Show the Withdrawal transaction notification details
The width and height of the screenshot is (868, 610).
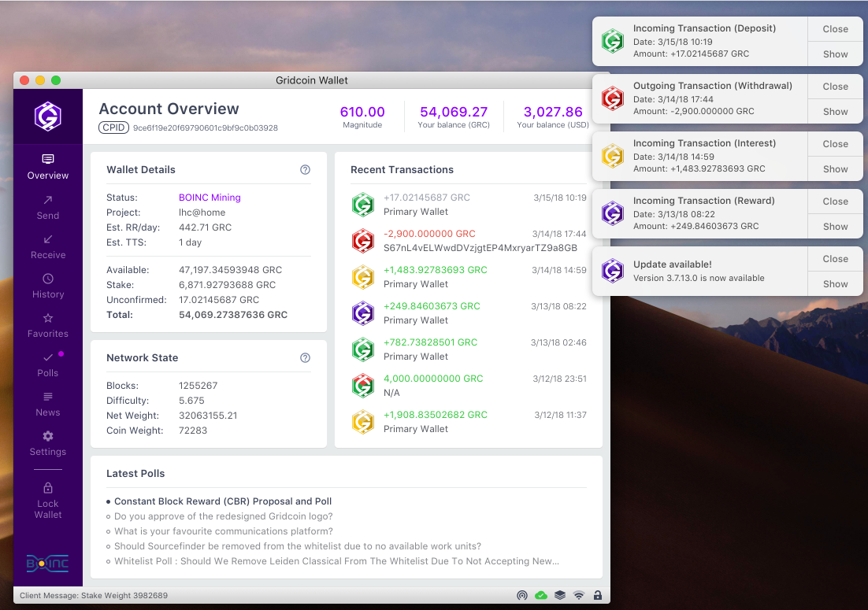tap(836, 112)
